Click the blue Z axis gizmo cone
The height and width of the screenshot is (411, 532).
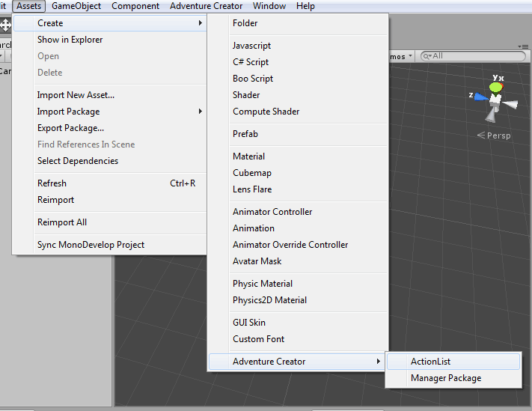pos(481,97)
